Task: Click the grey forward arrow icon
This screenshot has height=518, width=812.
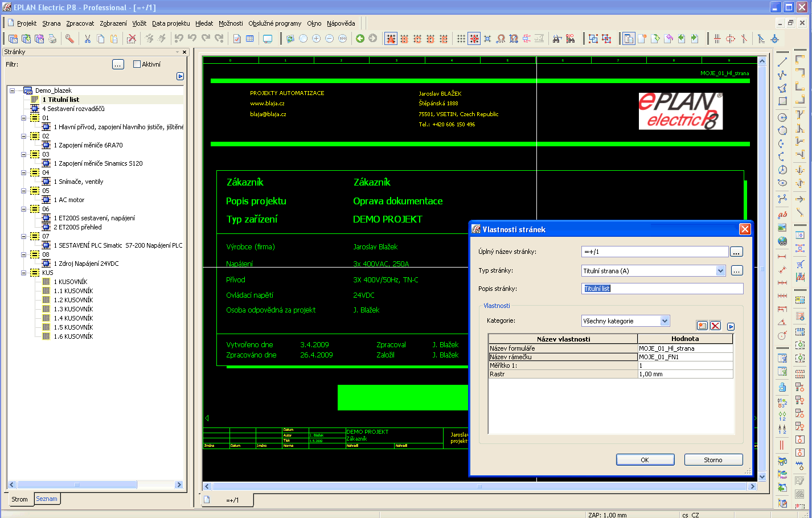Action: coord(373,39)
